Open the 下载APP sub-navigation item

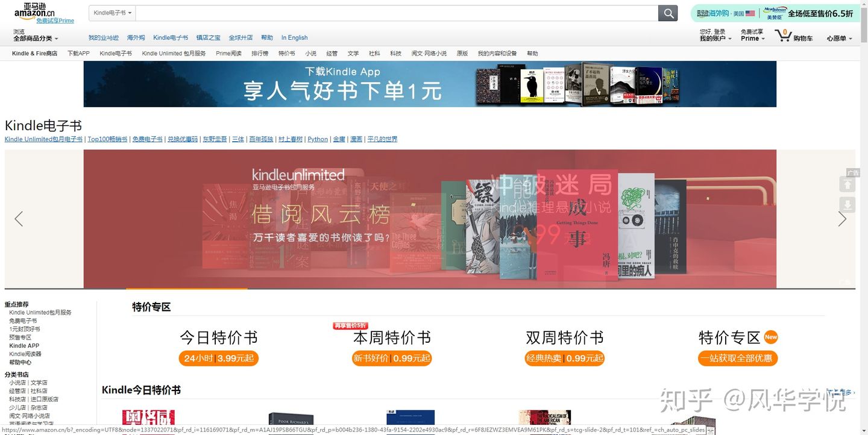[x=78, y=54]
